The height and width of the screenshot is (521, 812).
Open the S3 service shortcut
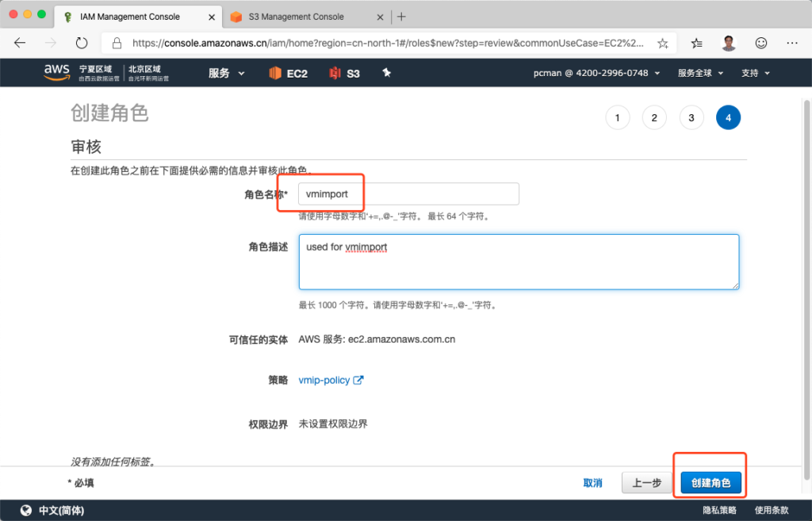click(x=345, y=74)
